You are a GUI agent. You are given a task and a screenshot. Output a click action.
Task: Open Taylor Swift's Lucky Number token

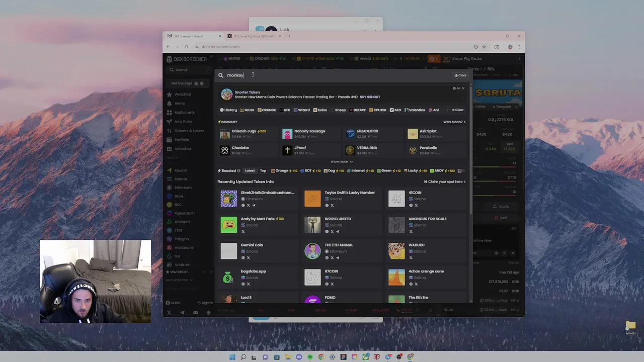342,199
